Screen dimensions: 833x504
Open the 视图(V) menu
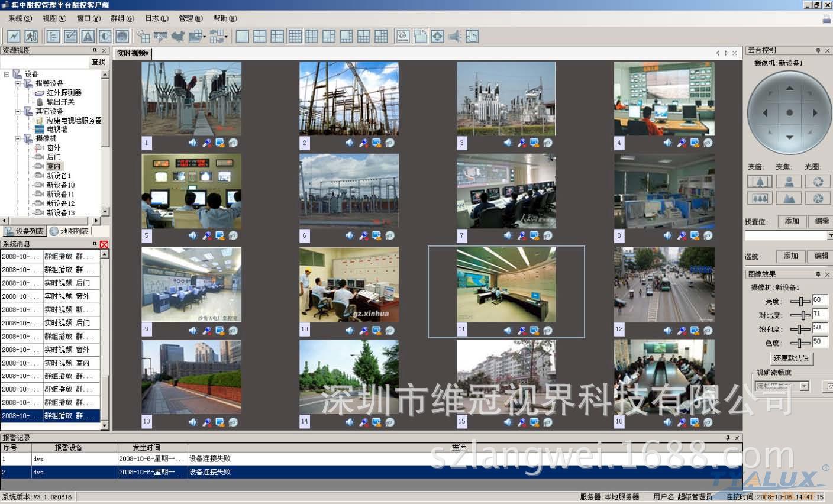point(54,18)
